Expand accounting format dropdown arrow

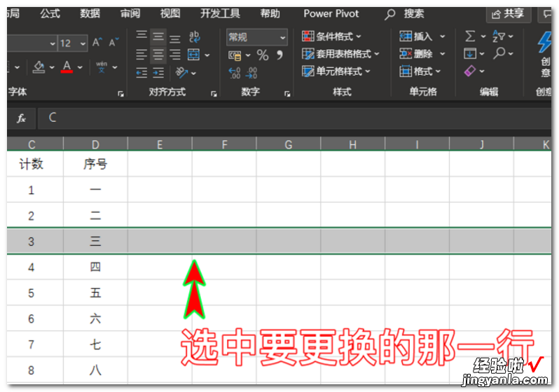(248, 55)
